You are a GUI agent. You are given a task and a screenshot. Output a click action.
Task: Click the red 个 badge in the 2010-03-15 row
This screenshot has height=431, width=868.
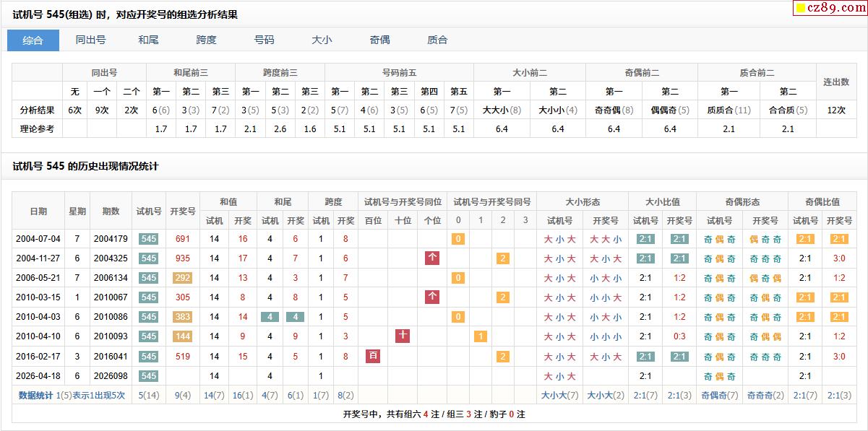click(x=432, y=297)
